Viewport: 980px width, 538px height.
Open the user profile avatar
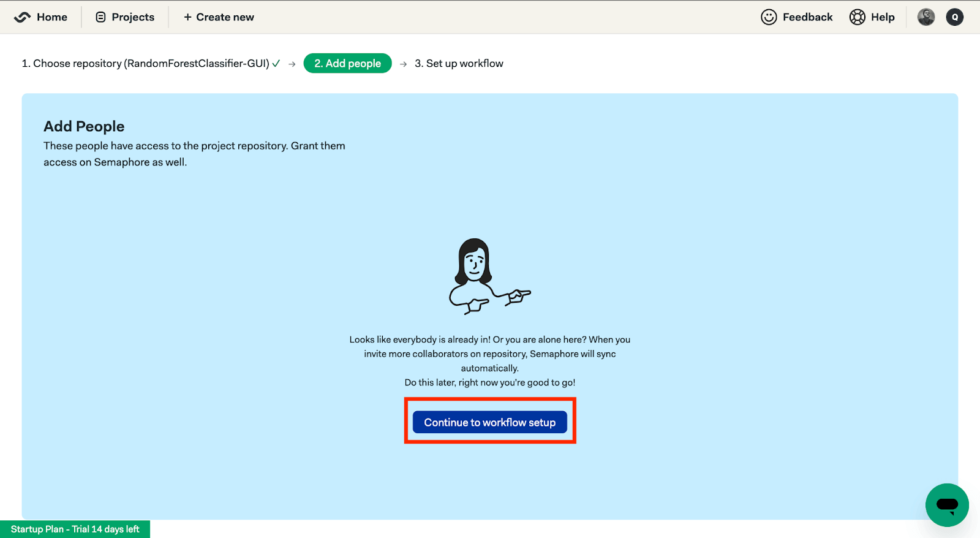tap(925, 17)
